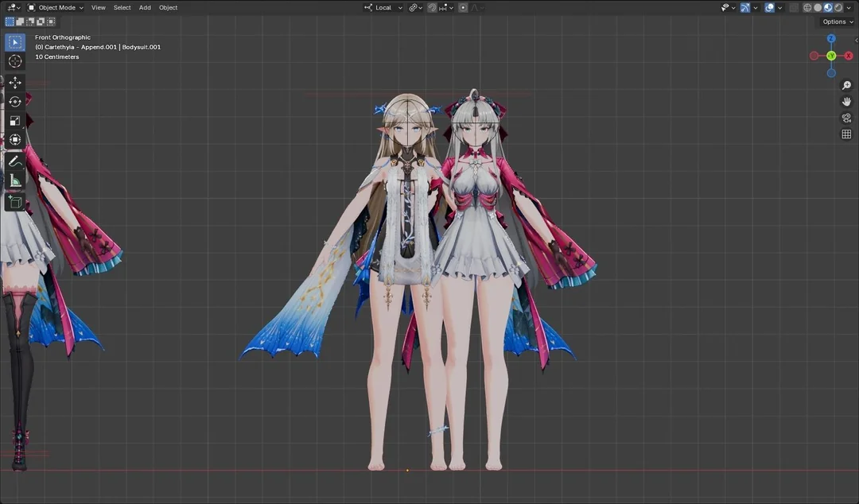Screen dimensions: 859x504
Task: Select the Scale tool
Action: tap(15, 121)
